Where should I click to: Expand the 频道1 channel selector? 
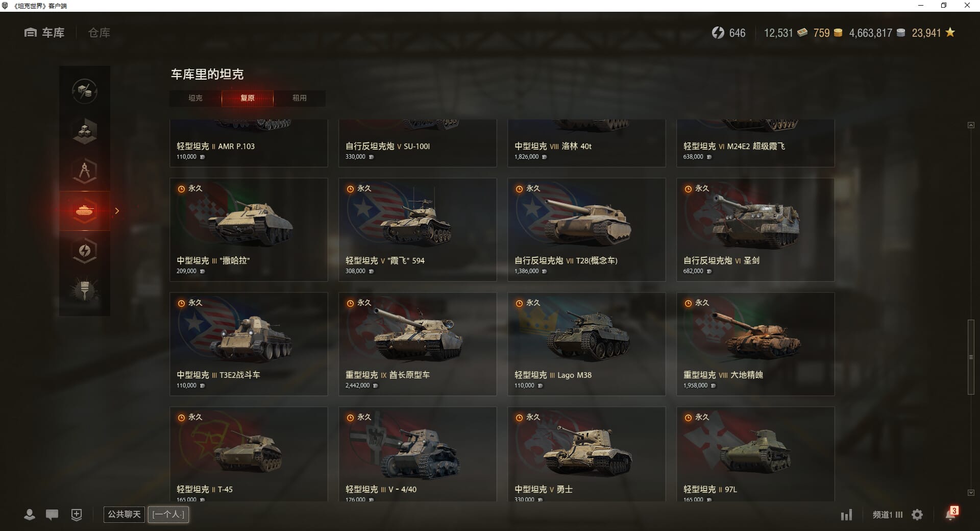coord(888,515)
